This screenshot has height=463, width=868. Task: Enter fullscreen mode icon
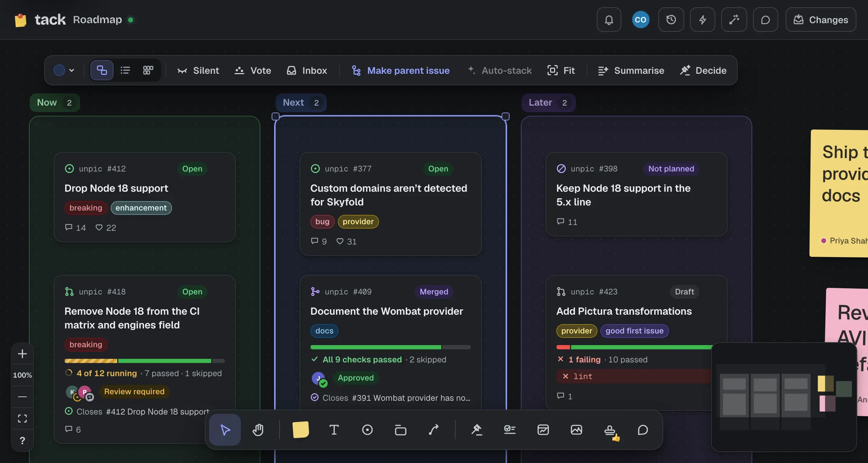(22, 419)
